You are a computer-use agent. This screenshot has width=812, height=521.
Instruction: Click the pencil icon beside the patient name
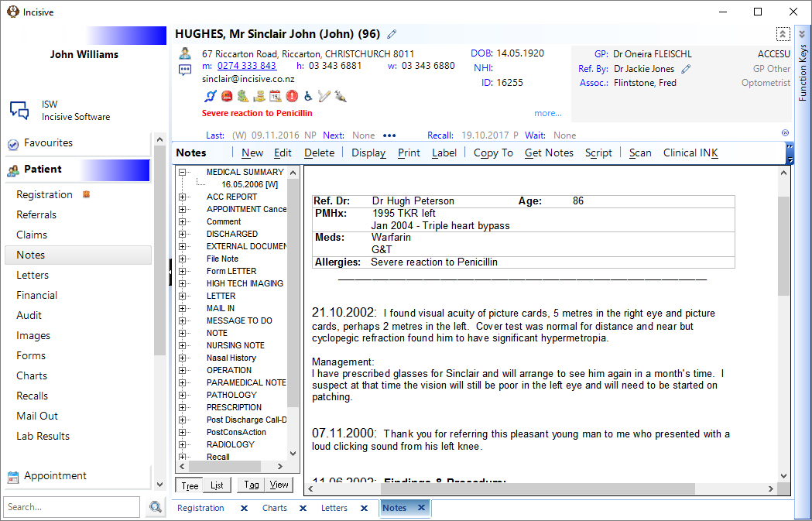pyautogui.click(x=392, y=34)
